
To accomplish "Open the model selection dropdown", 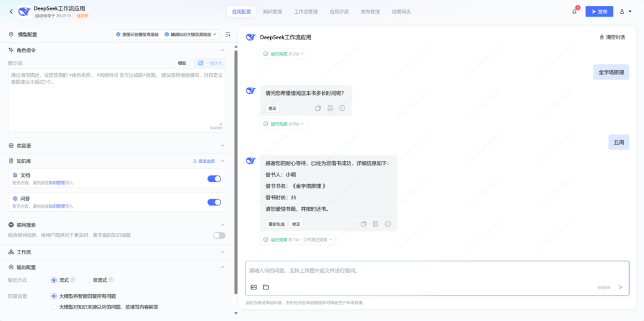I will 166,35.
